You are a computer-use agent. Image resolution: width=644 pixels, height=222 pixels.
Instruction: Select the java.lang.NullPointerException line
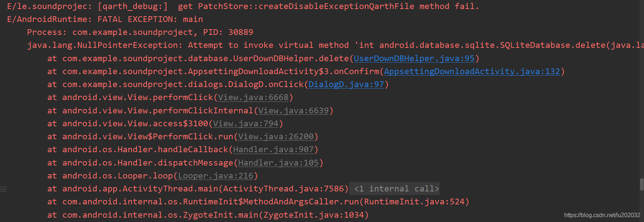335,45
